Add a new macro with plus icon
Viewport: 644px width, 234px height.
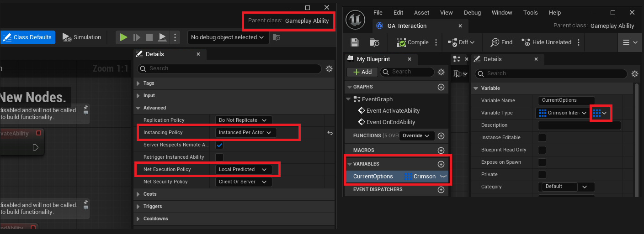tap(441, 150)
